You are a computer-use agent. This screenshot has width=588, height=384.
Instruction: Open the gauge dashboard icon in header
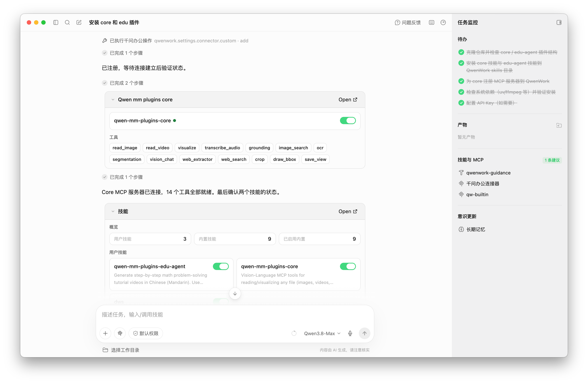(443, 22)
